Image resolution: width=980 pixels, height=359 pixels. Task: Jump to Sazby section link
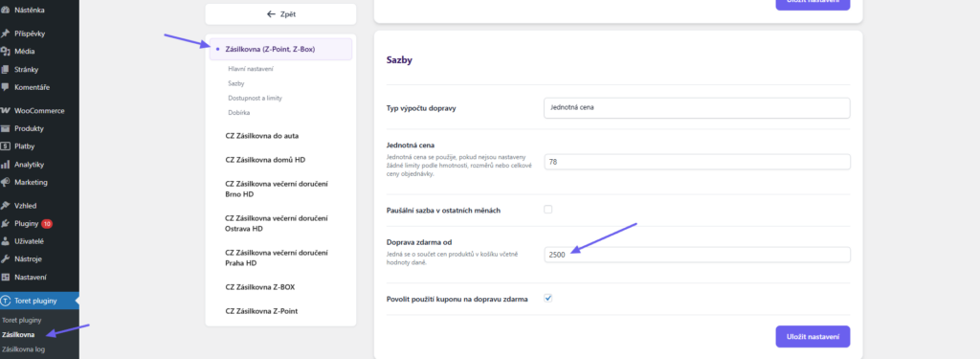click(236, 83)
